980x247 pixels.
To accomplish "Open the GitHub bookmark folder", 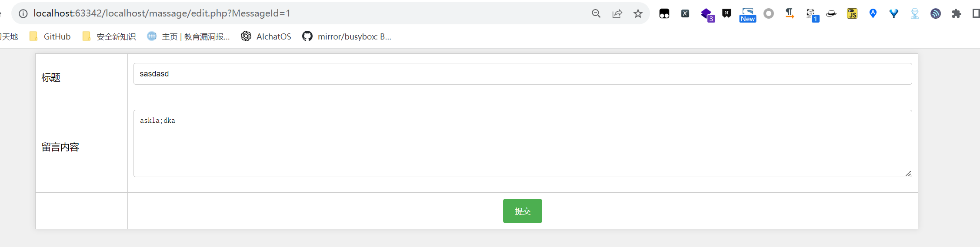I will coord(50,36).
